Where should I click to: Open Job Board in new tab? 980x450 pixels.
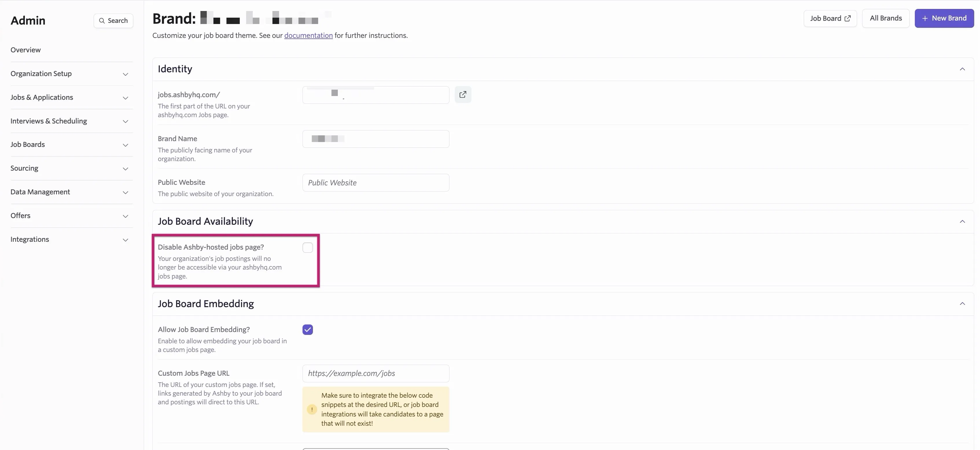pos(830,18)
